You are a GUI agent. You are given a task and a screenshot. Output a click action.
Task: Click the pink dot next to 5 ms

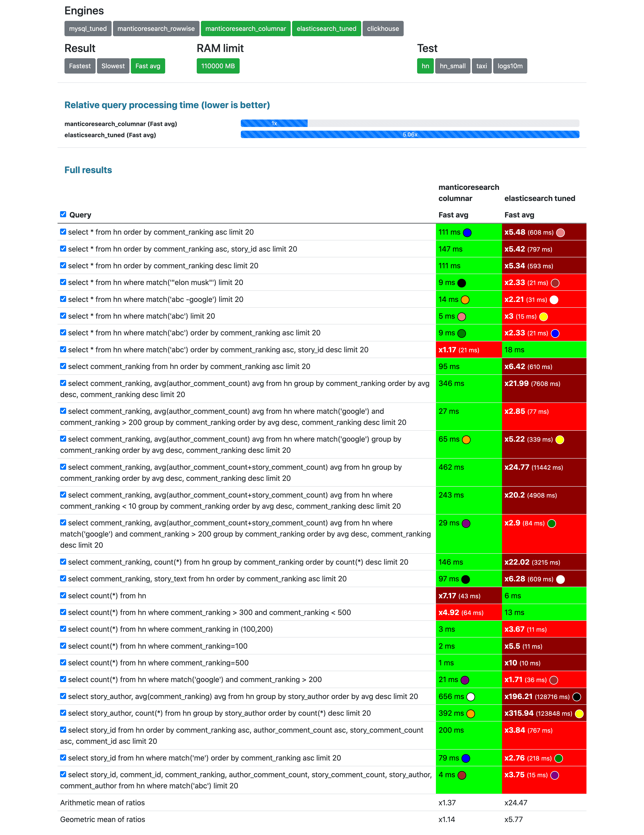tap(462, 317)
